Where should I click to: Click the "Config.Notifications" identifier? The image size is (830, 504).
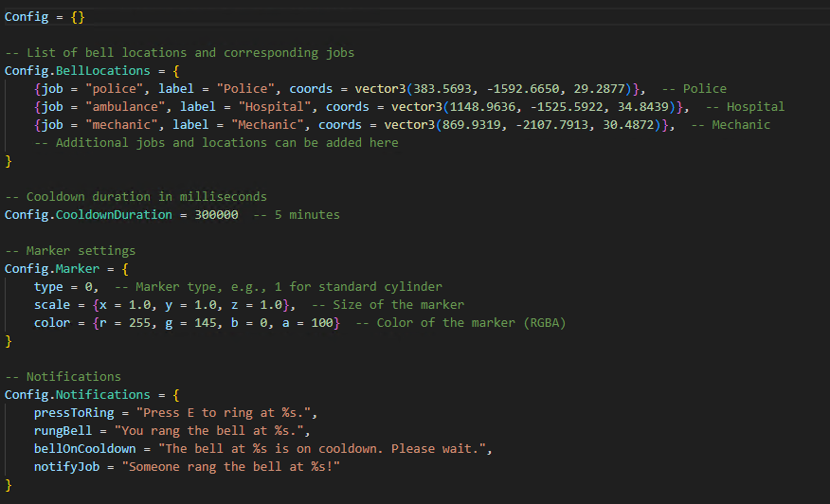click(x=78, y=395)
